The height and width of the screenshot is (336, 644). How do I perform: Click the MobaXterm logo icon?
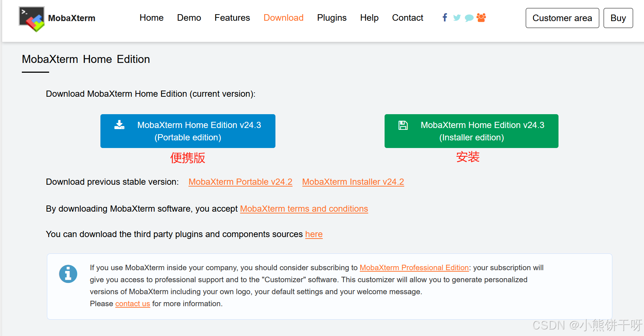click(x=32, y=19)
